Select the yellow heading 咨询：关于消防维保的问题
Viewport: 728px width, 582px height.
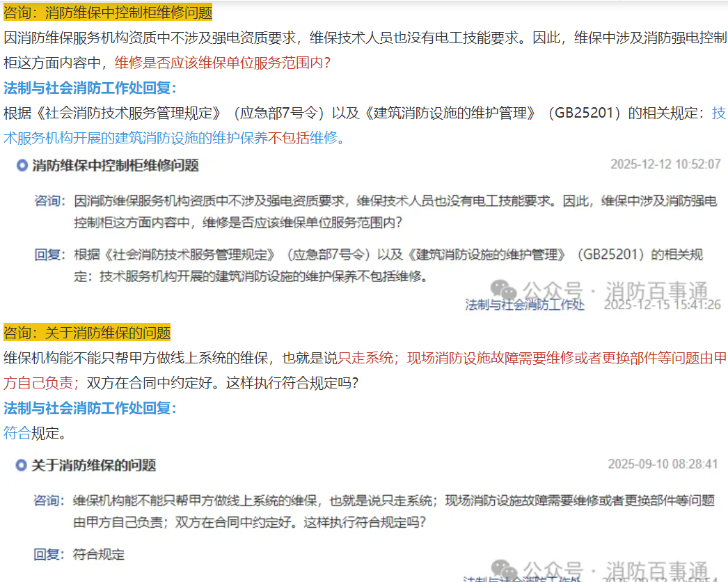point(87,332)
